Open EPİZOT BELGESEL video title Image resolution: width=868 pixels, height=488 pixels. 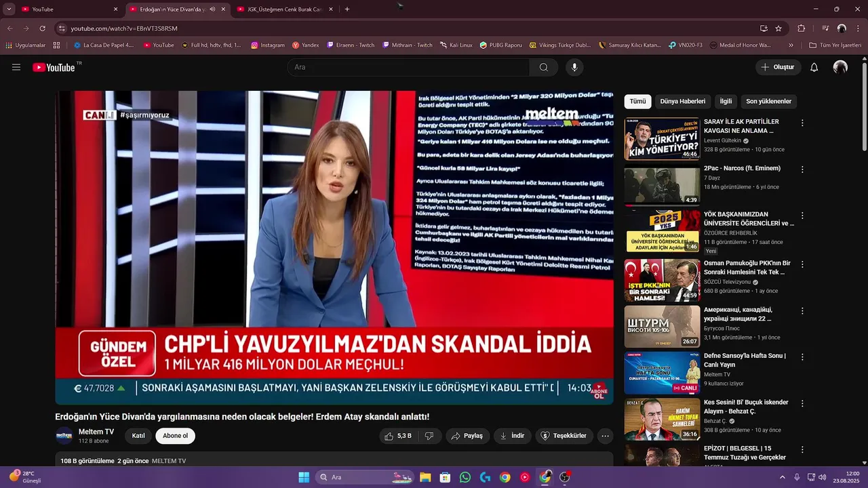click(x=745, y=453)
